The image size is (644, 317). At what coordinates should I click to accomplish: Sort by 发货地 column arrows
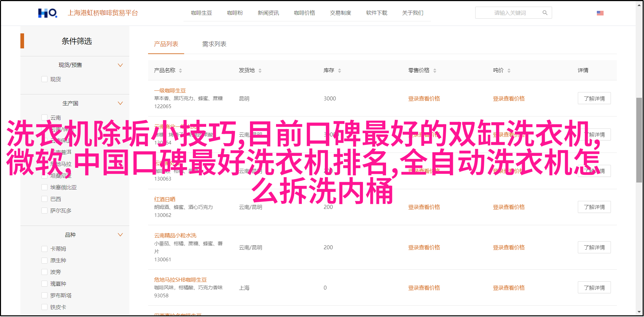click(x=260, y=71)
